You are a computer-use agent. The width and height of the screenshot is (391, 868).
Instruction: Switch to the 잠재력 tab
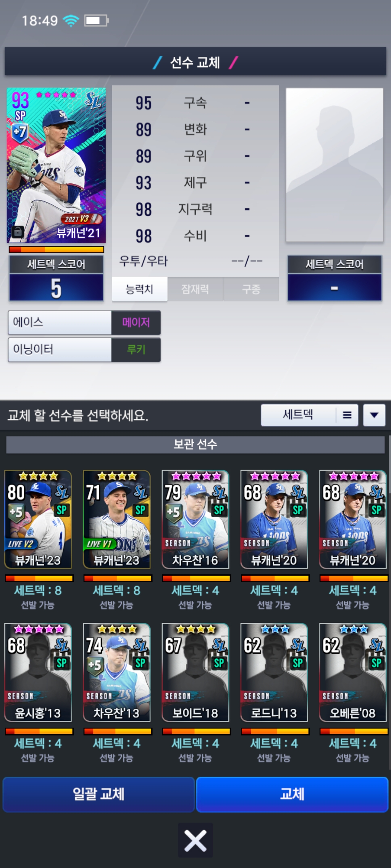(195, 289)
